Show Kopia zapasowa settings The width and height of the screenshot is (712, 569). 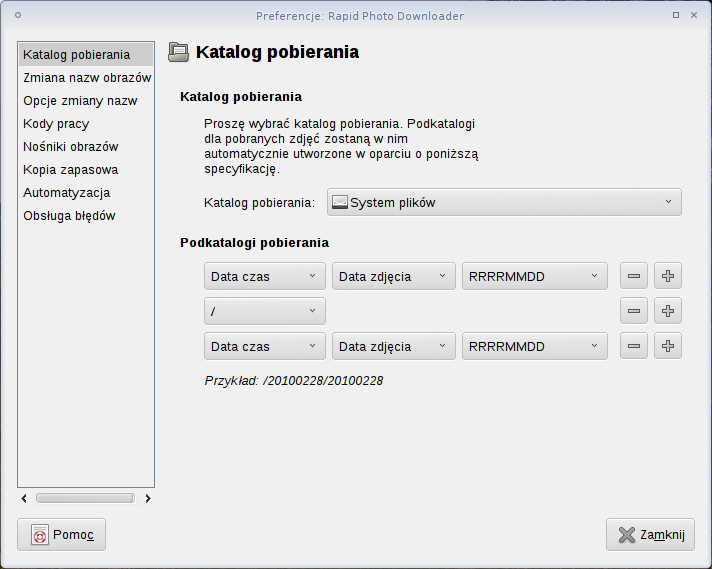pos(86,170)
